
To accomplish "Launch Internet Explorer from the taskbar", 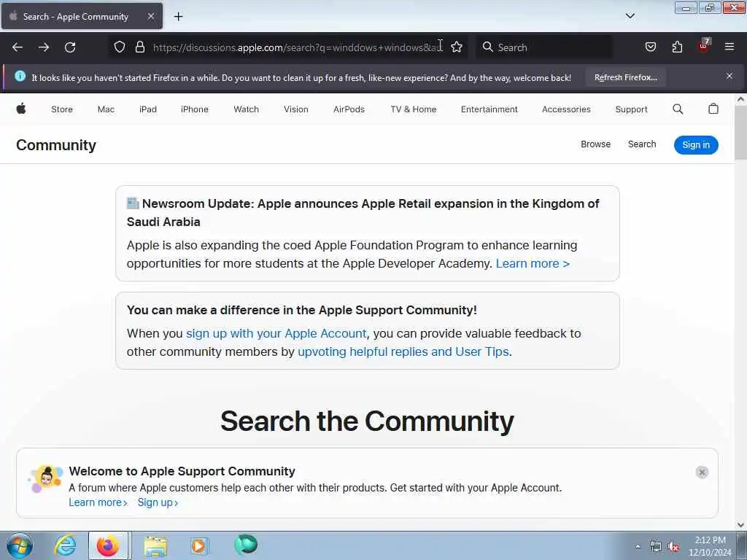I will point(65,545).
